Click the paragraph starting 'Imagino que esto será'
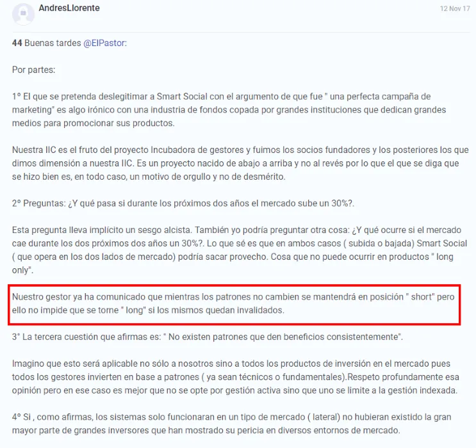The image size is (476, 448). pos(236,377)
